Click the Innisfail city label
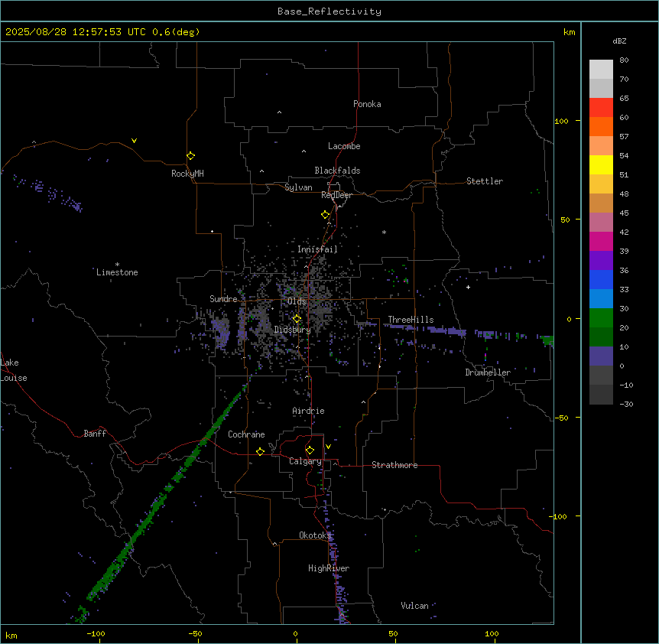This screenshot has height=644, width=659. [317, 249]
